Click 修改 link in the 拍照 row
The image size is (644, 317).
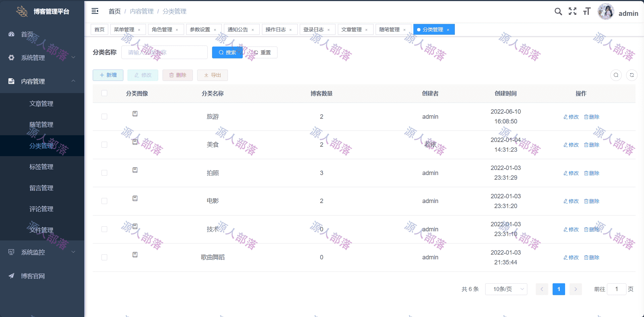pos(571,173)
